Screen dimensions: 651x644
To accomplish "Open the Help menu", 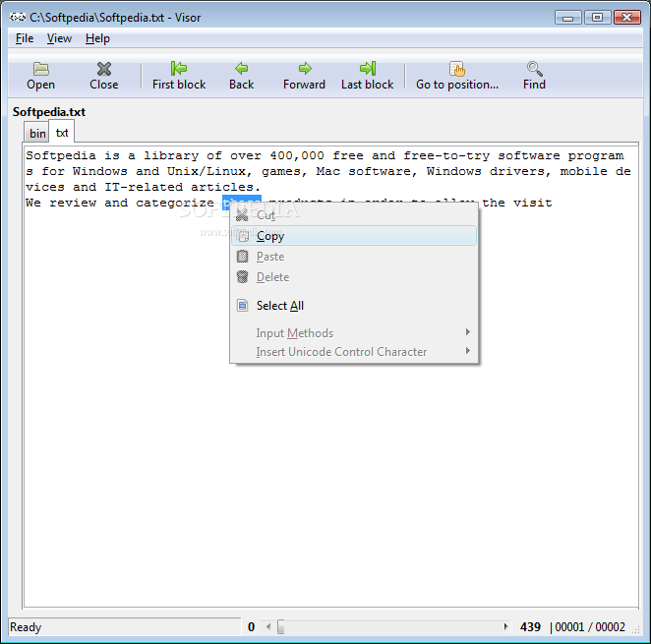I will pyautogui.click(x=97, y=38).
